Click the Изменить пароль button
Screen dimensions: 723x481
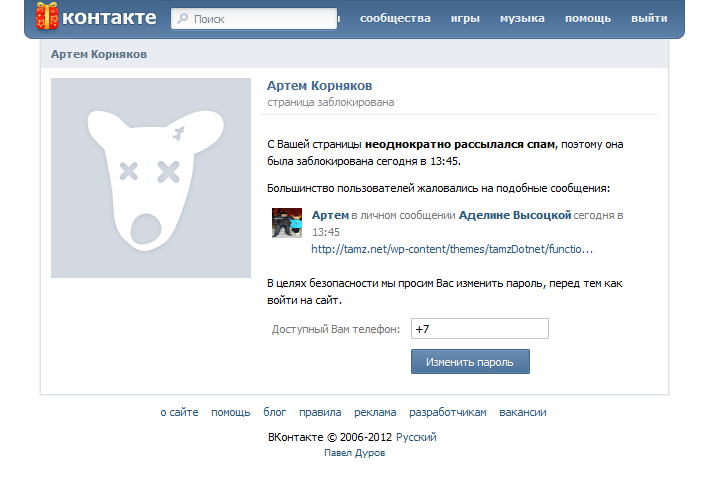click(x=470, y=362)
